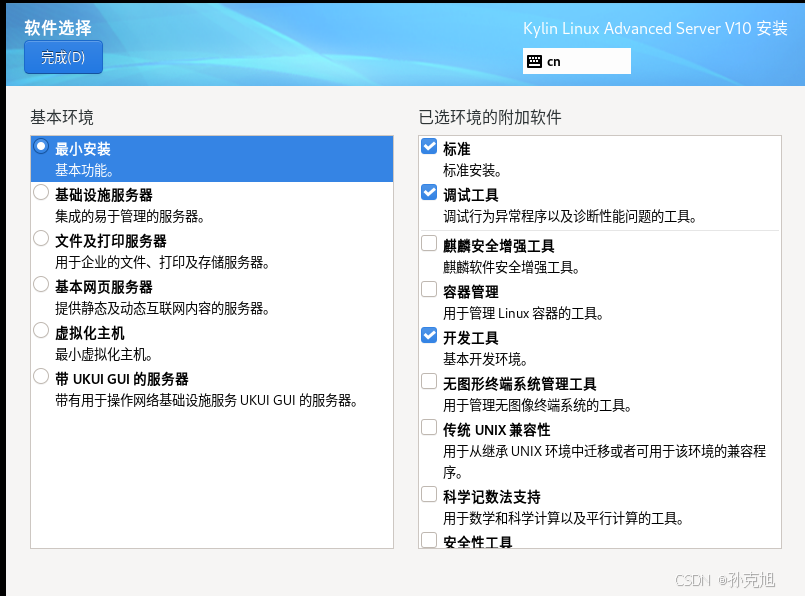Choose the 基本网页服务器 radio option

pyautogui.click(x=41, y=284)
